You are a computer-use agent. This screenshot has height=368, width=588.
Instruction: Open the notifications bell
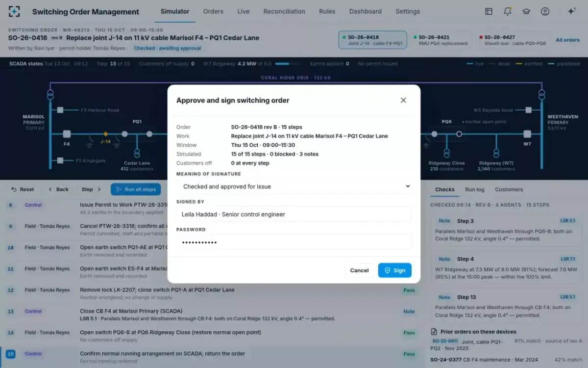coord(508,11)
